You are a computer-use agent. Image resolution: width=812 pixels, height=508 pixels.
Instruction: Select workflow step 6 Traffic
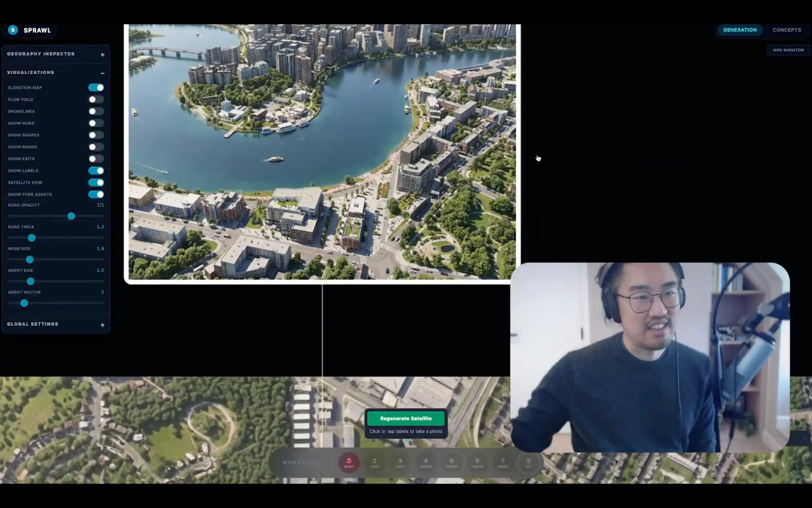(477, 463)
